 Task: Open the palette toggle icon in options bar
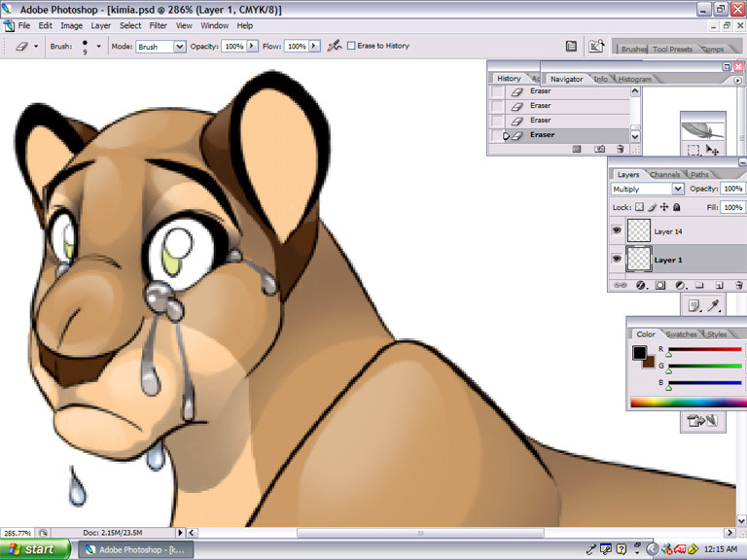pos(571,47)
